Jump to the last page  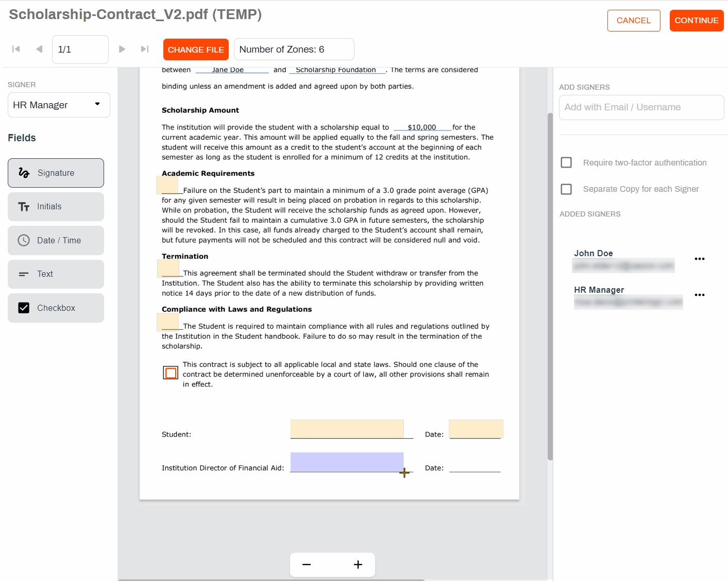(145, 49)
